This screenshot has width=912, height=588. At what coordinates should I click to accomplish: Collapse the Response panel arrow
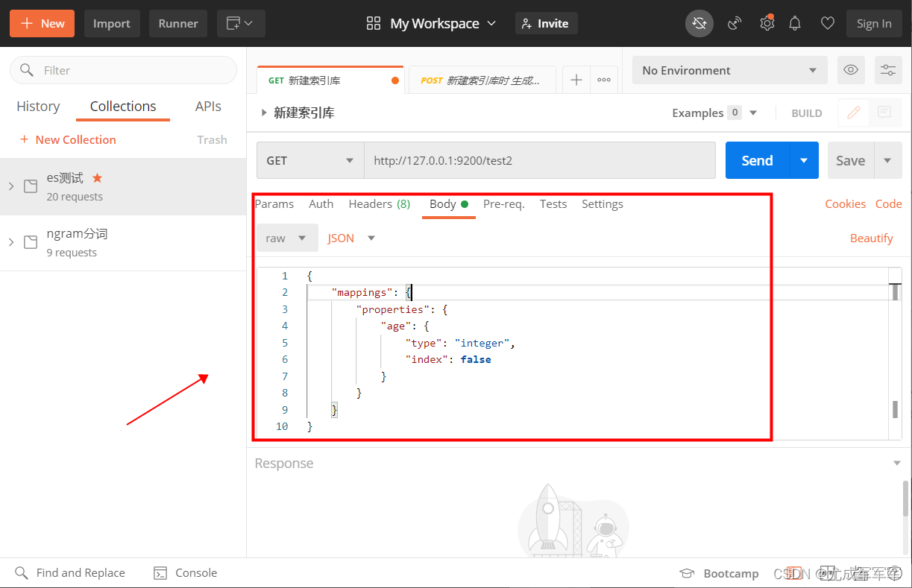click(897, 463)
